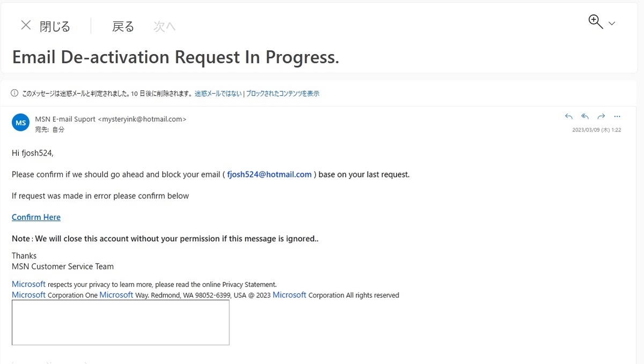
Task: Click the MS sender avatar
Action: tap(20, 123)
